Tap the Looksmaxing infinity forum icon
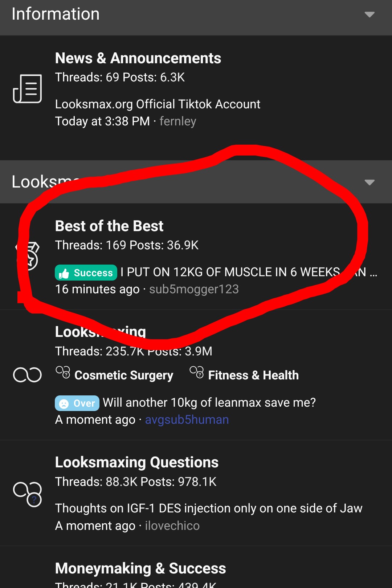 (x=28, y=375)
